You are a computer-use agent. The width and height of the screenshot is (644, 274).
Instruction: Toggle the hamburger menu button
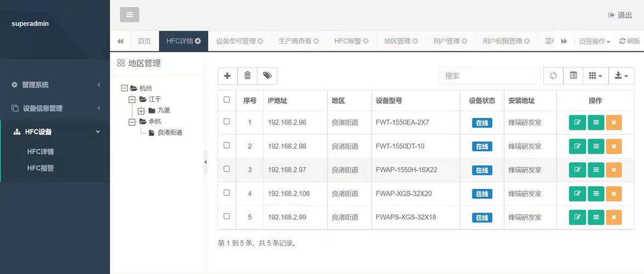point(129,15)
